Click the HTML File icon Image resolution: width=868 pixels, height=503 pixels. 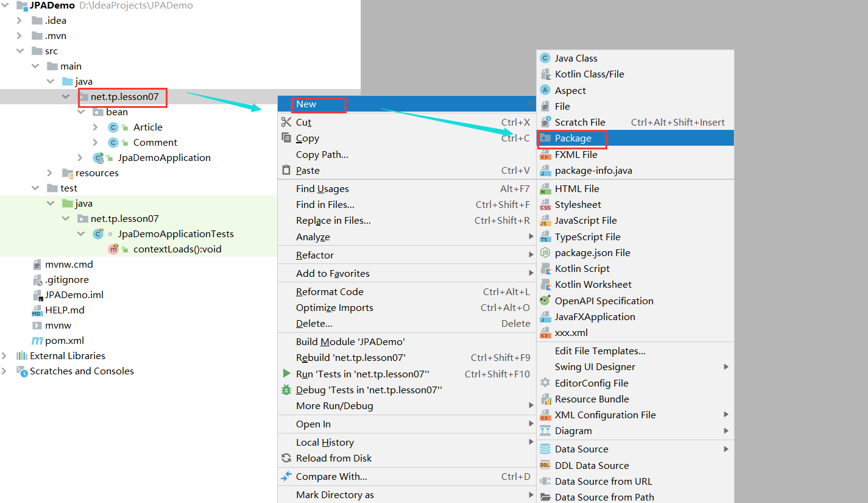coord(545,189)
